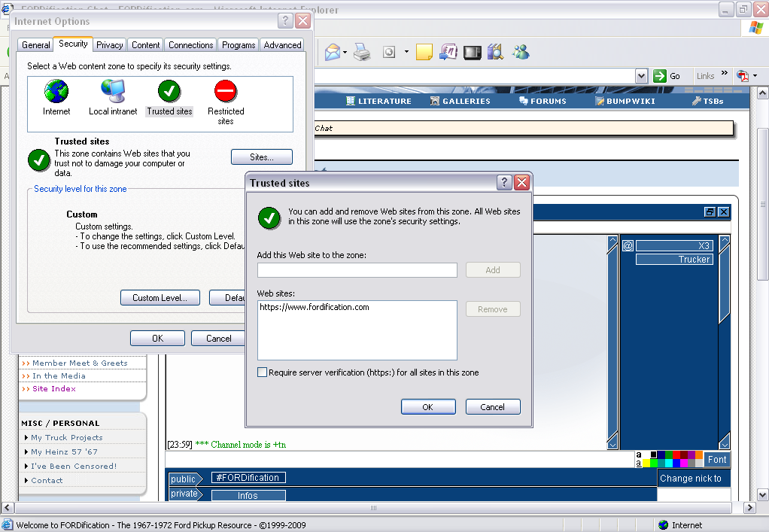This screenshot has width=769, height=532.
Task: Click Cancel in the Trusted sites dialog
Action: pyautogui.click(x=492, y=407)
